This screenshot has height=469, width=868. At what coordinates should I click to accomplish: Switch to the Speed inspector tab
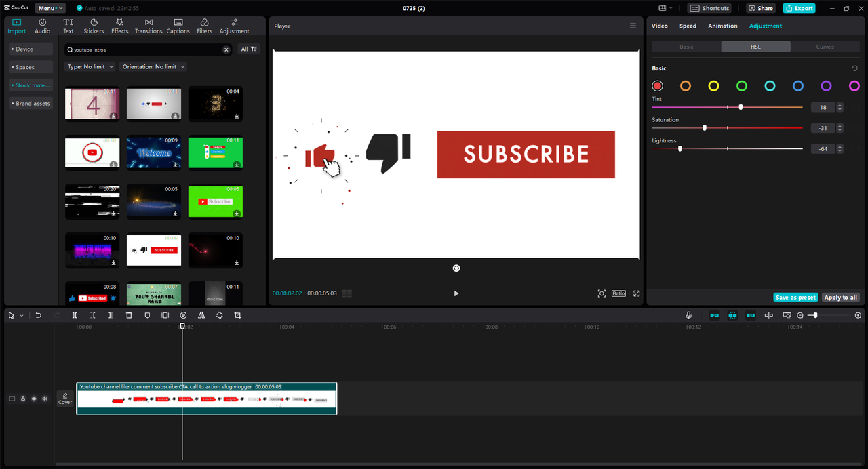coord(688,26)
